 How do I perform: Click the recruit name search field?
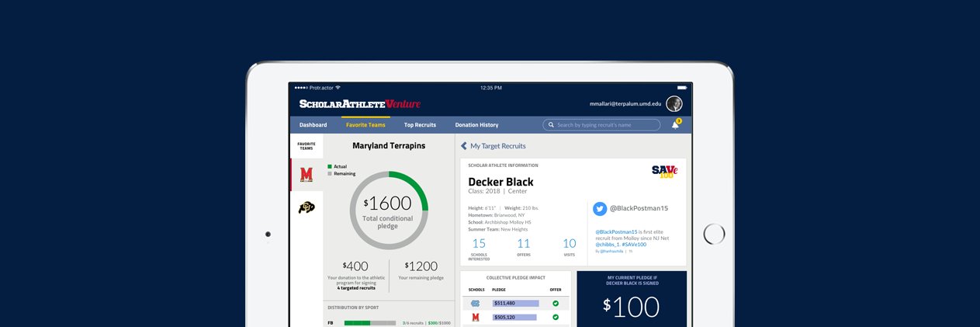pyautogui.click(x=601, y=125)
